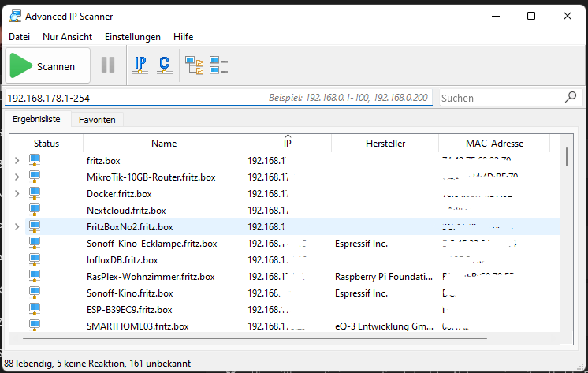The height and width of the screenshot is (373, 588).
Task: Click Raspberry Pi Foundati... manufacturer cell
Action: (x=384, y=277)
